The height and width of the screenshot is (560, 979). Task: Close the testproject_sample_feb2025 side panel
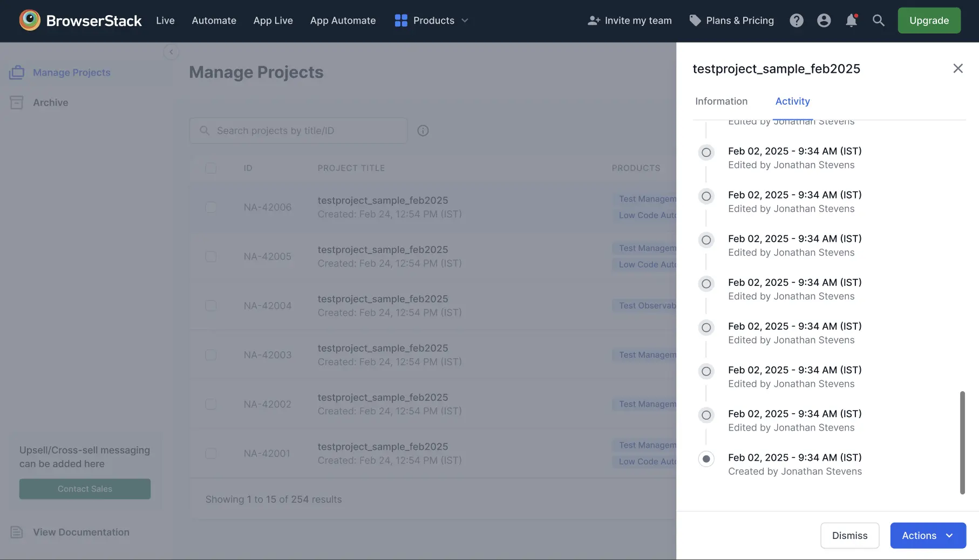[958, 69]
